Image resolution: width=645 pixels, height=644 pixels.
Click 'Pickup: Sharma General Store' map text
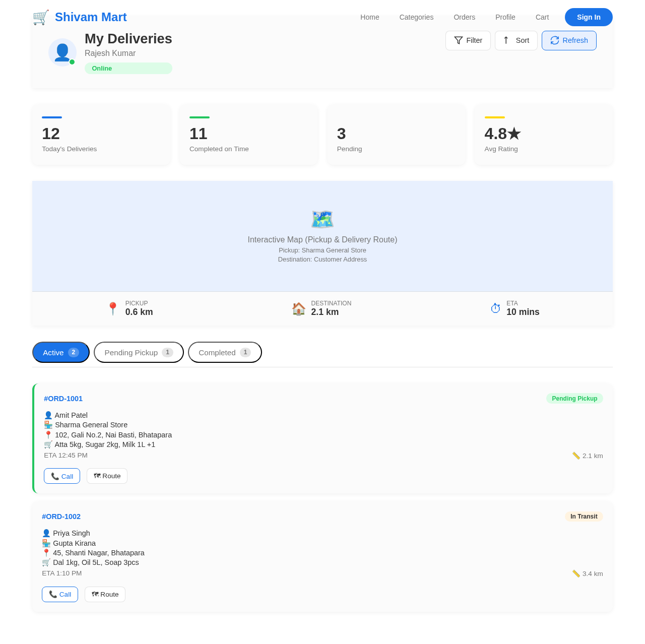pyautogui.click(x=322, y=250)
